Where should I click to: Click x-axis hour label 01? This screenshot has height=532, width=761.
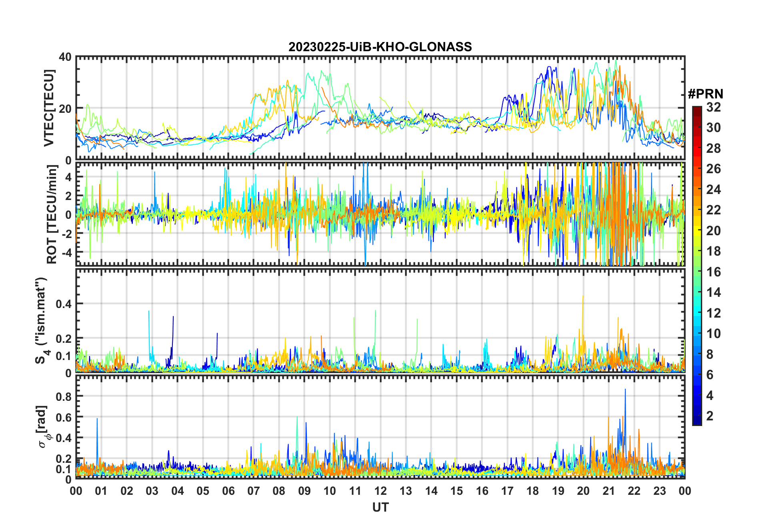pyautogui.click(x=101, y=491)
